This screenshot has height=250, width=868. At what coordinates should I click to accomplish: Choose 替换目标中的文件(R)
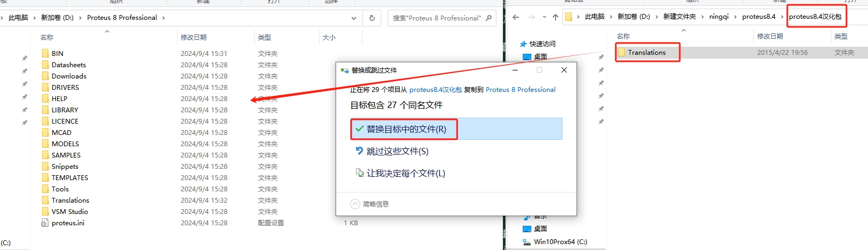456,129
